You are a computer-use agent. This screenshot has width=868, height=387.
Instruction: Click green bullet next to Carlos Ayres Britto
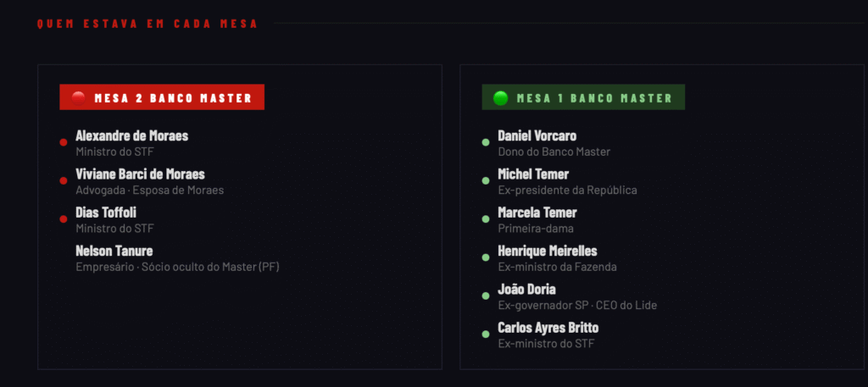tap(486, 334)
